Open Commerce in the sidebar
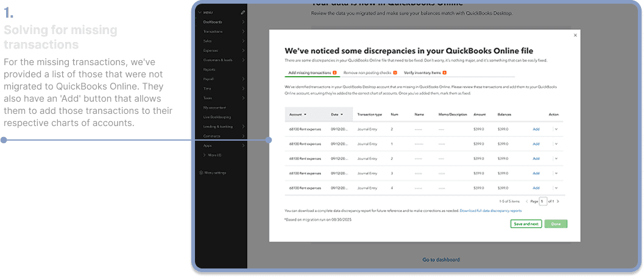 212,136
